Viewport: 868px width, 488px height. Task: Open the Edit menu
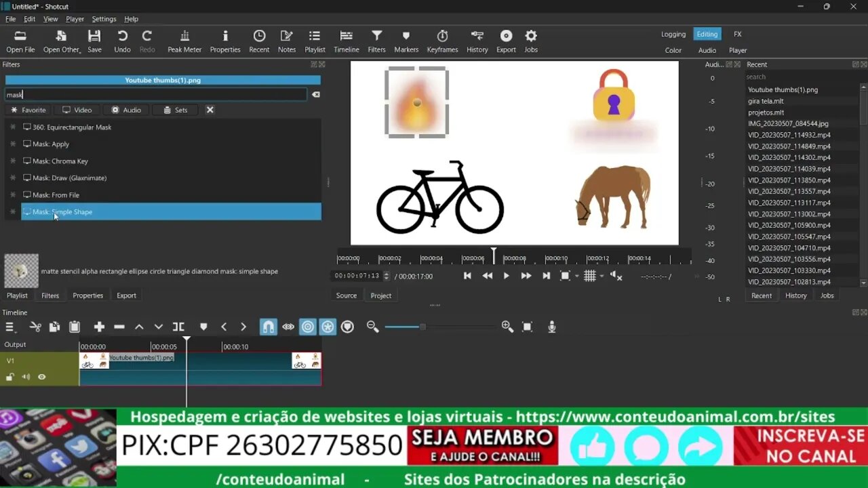point(30,19)
